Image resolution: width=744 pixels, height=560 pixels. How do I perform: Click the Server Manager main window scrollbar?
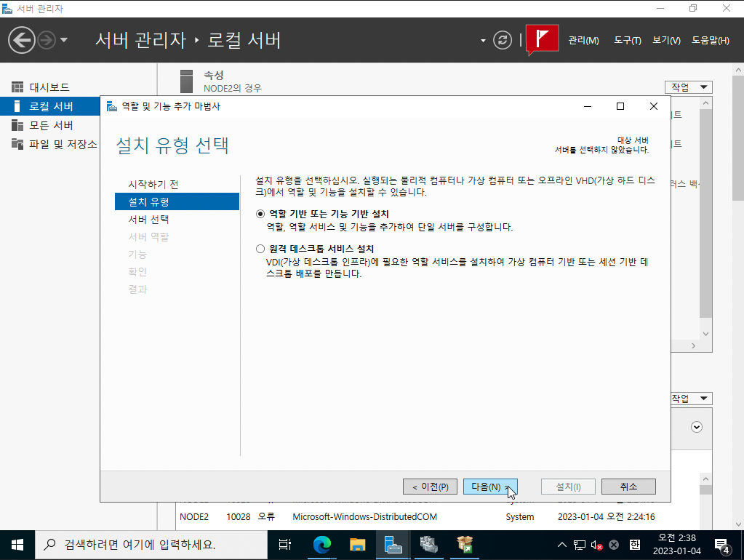click(x=738, y=137)
